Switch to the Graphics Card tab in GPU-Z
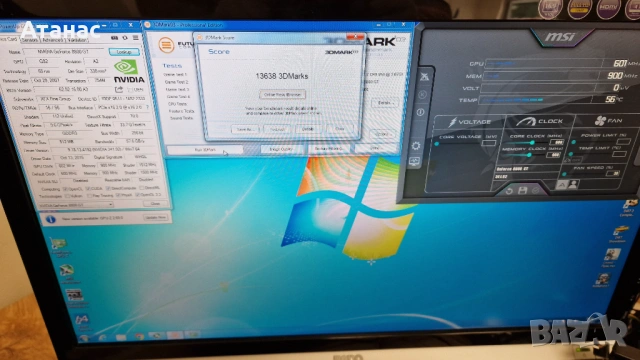 click(9, 40)
